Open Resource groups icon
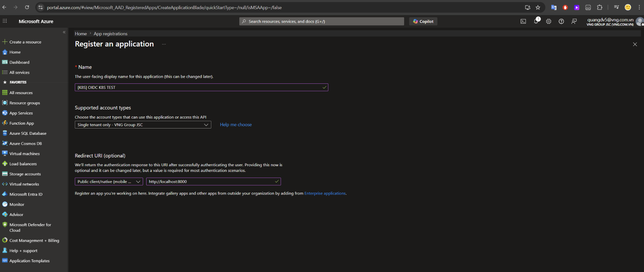This screenshot has width=644, height=272. coord(5,103)
